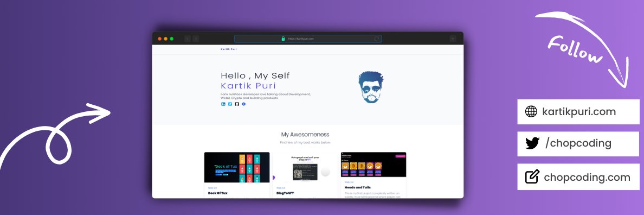Click the Heads and Tails card title
The width and height of the screenshot is (644, 215).
pyautogui.click(x=357, y=187)
